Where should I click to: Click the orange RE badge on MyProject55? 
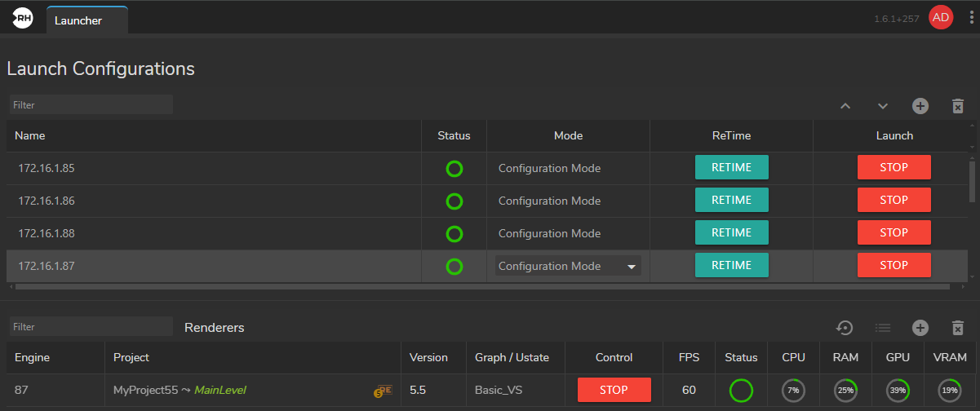tap(384, 391)
